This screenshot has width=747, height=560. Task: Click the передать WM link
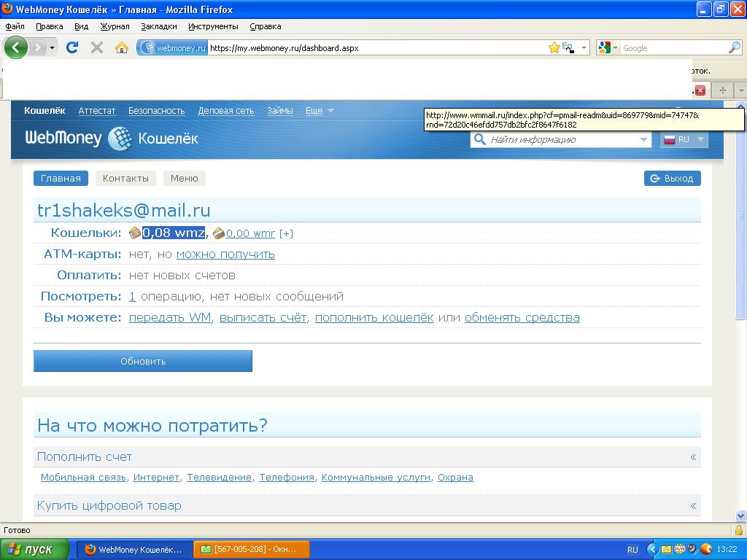pyautogui.click(x=170, y=317)
